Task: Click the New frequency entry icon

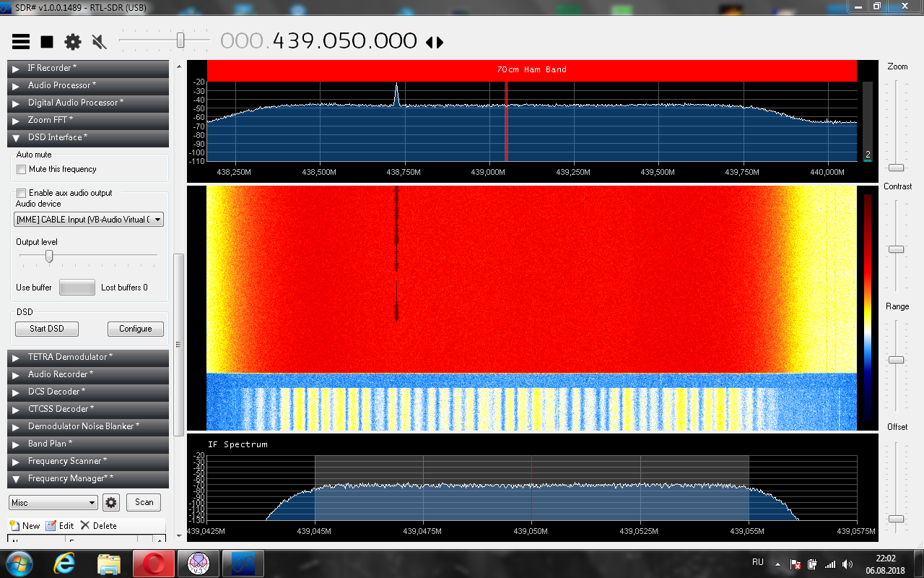Action: 25,525
